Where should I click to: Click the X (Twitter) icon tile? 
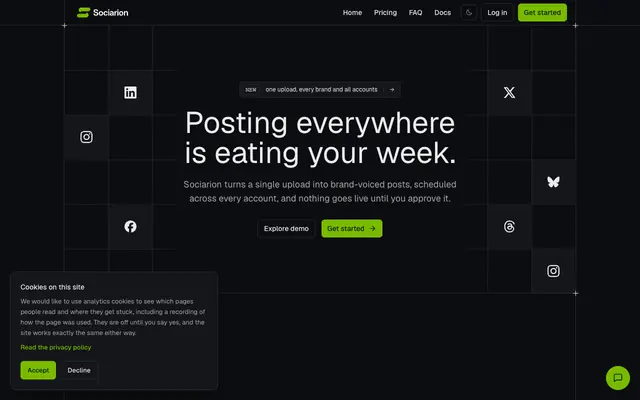pos(509,93)
